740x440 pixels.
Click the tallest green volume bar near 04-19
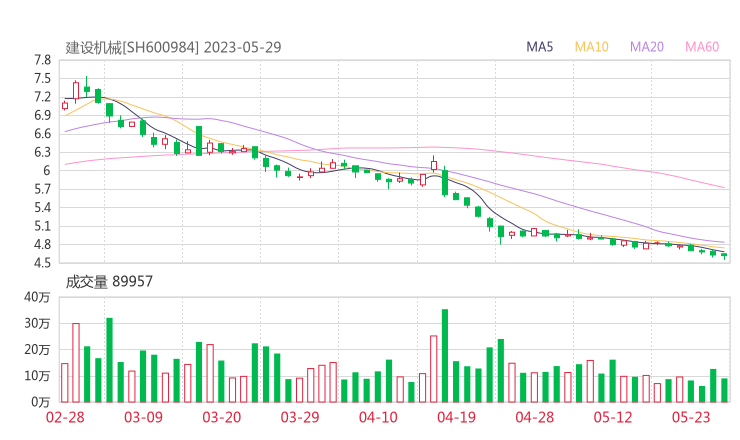point(445,355)
